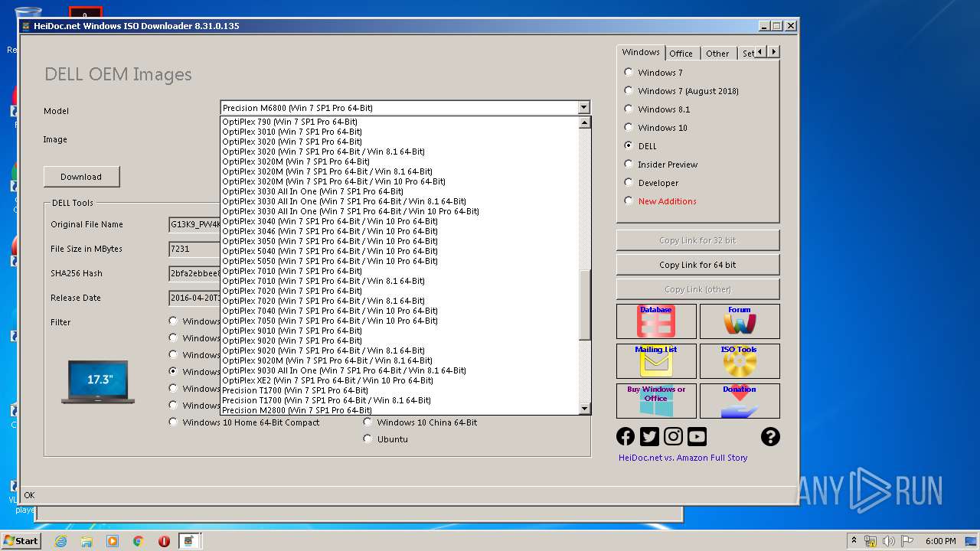Pick OptiPlex 7050 Win 7 / Win 10 entry

point(399,321)
